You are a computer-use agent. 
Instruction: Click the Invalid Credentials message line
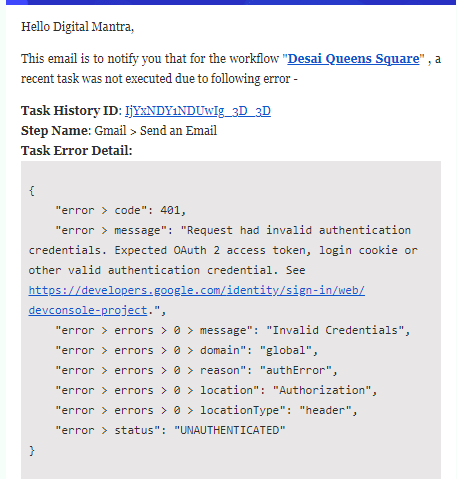pos(233,330)
